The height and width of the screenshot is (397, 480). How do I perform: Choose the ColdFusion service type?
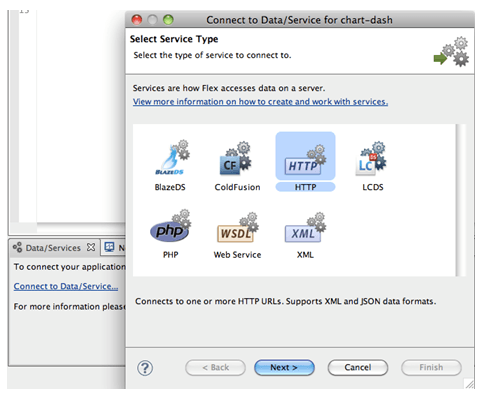(x=236, y=158)
